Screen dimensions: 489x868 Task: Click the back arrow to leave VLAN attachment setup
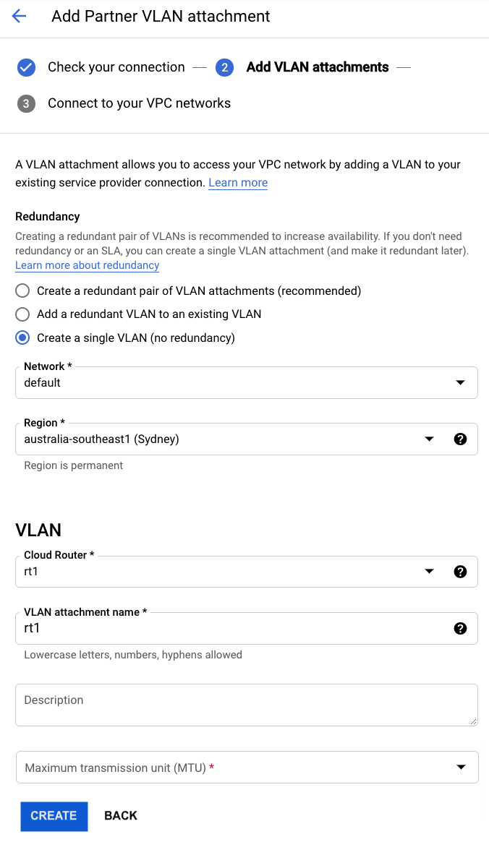click(18, 16)
